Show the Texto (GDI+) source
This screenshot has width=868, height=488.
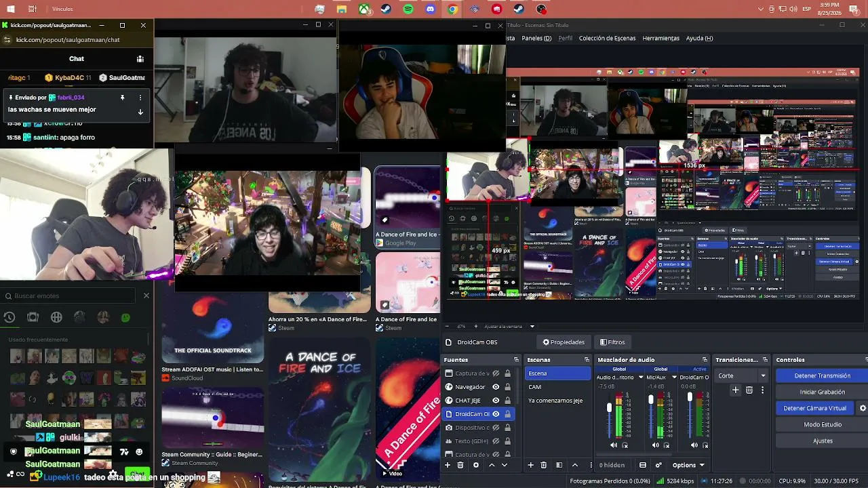pos(496,441)
